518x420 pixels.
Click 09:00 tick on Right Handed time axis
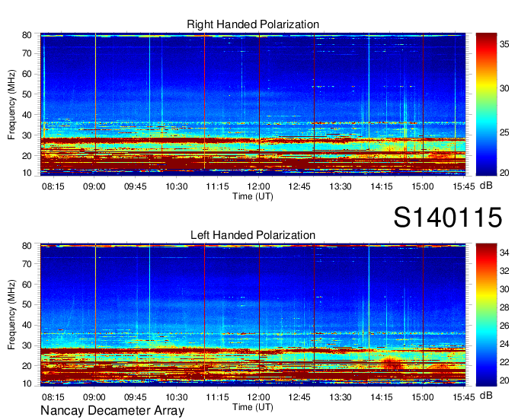click(x=94, y=186)
